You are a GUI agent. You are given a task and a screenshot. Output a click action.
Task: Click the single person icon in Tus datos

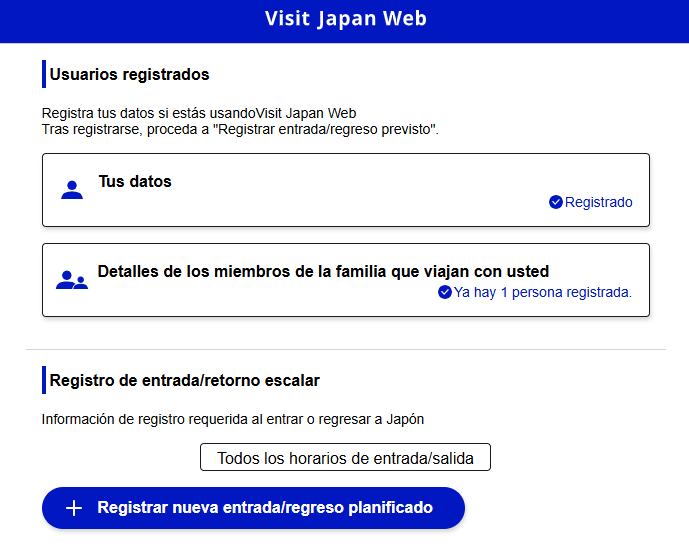click(72, 190)
